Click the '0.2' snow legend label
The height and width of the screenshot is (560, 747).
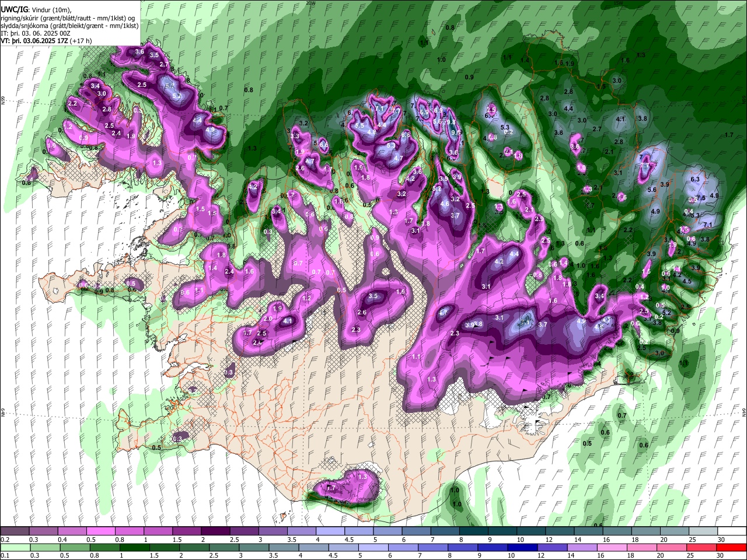point(5,540)
